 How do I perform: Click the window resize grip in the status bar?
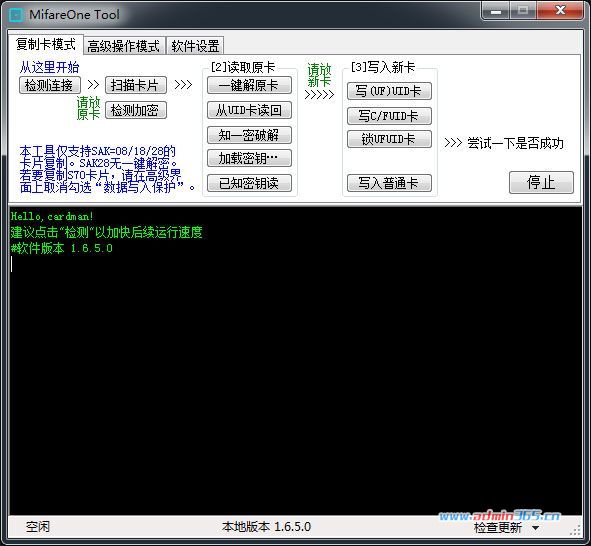(576, 530)
